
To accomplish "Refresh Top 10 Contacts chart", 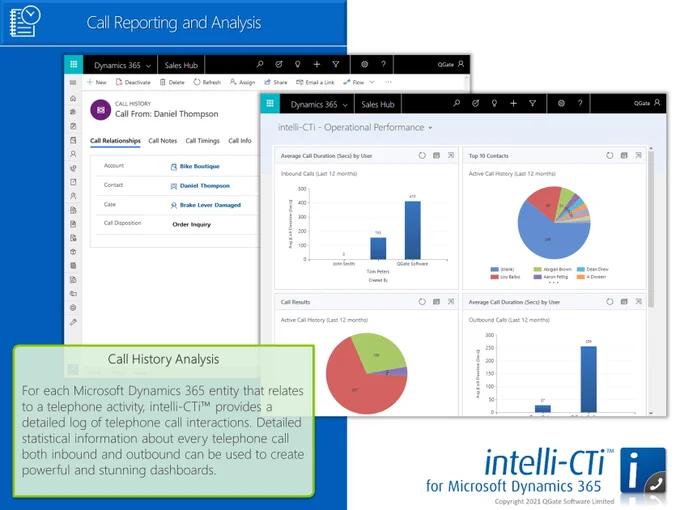I will pos(610,155).
